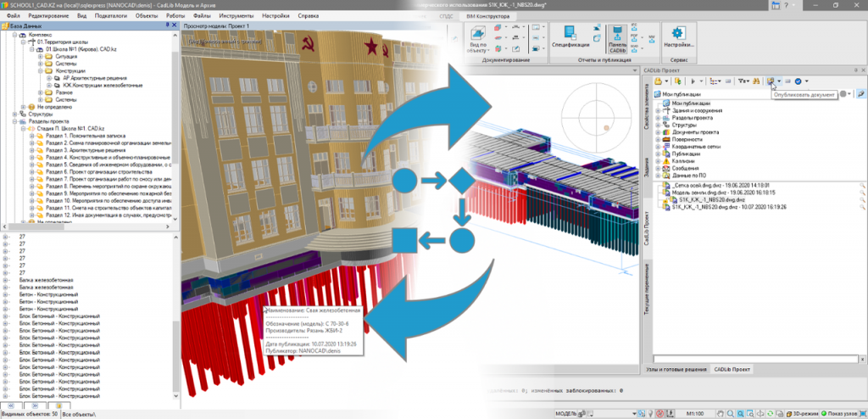The width and height of the screenshot is (868, 419).
Task: Select the Координатные сетки tree item
Action: [x=695, y=147]
